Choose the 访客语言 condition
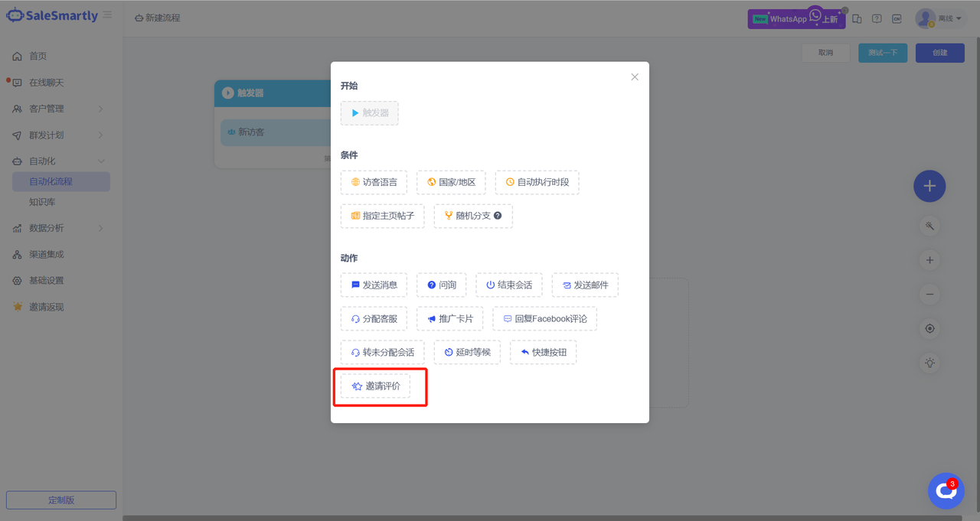 374,183
